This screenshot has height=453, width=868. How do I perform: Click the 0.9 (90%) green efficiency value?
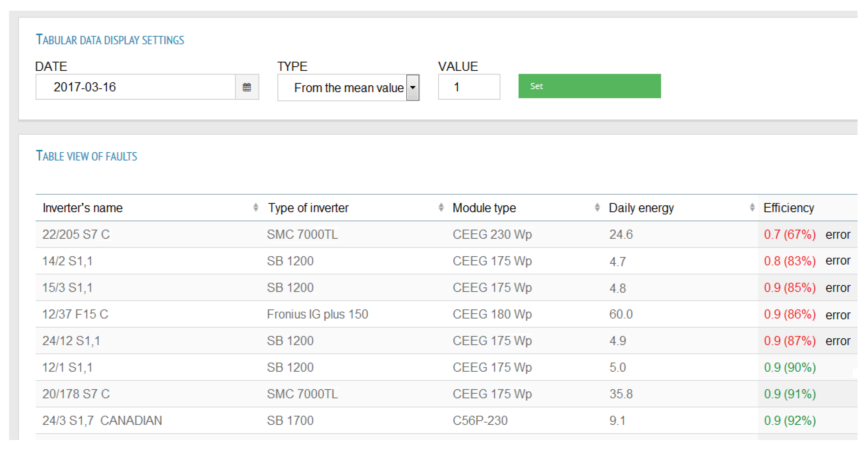point(789,367)
